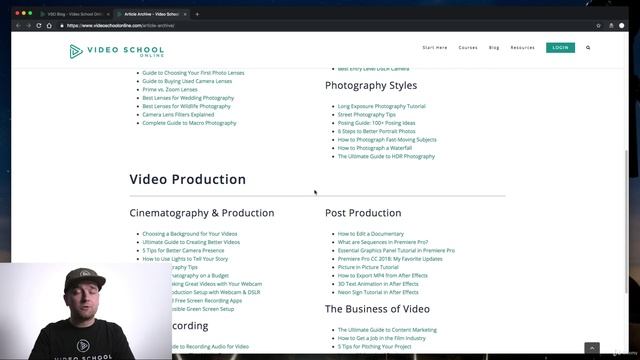Open Neon Sign Tutorial in After Effects
This screenshot has width=640, height=360.
coord(378,292)
